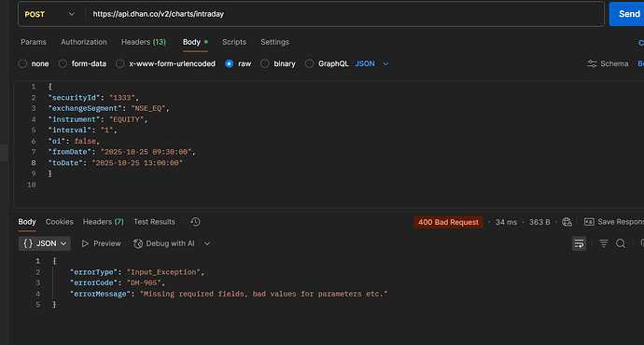This screenshot has width=644, height=345.
Task: Switch to the Params tab
Action: click(x=34, y=42)
